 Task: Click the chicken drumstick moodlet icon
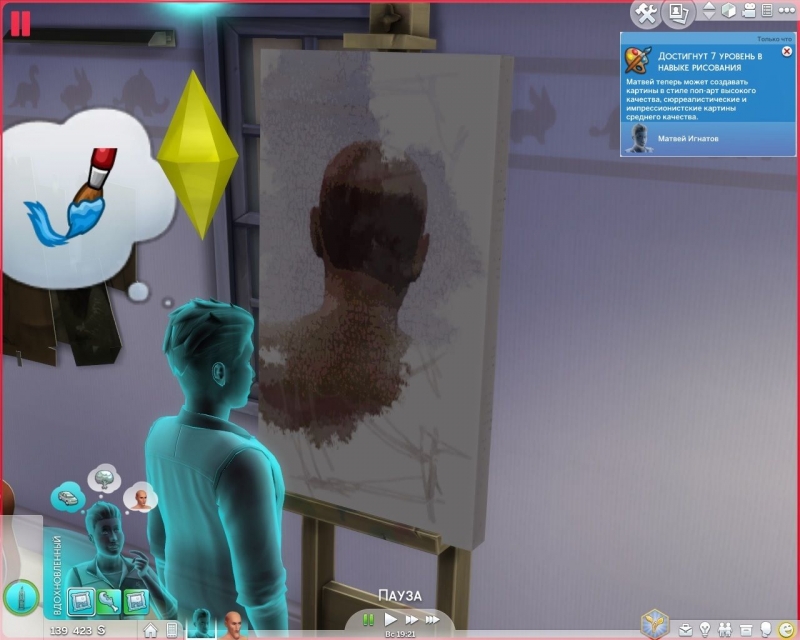(x=109, y=601)
